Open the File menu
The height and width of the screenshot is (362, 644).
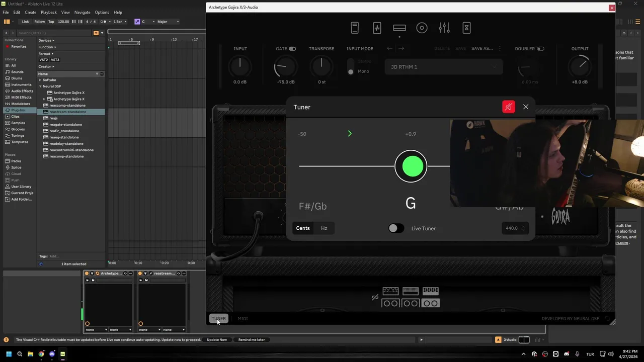pyautogui.click(x=6, y=13)
